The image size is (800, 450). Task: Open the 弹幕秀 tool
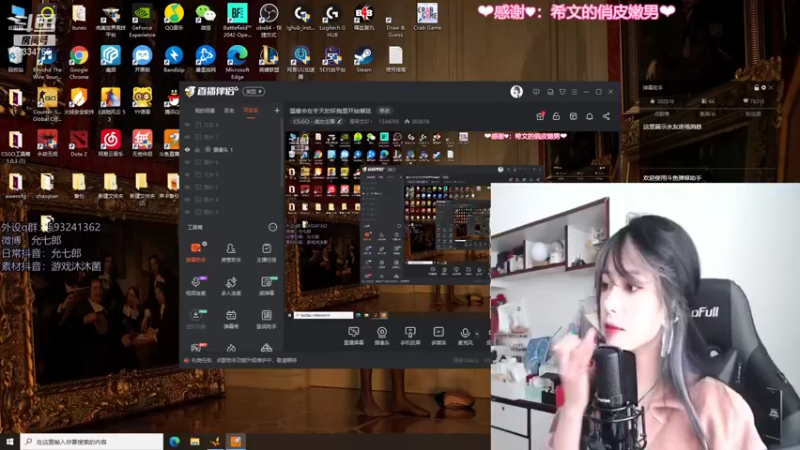pos(231,319)
